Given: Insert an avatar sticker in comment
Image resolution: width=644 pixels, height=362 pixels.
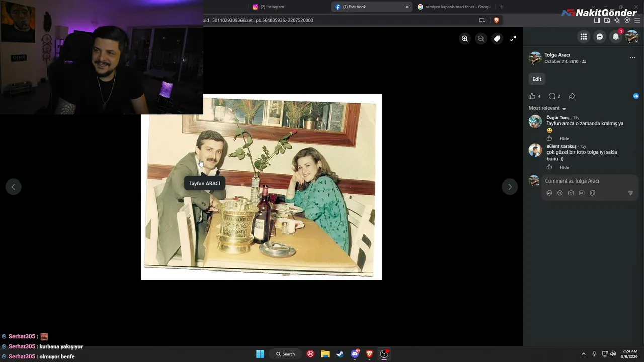Looking at the screenshot, I should pos(549,193).
